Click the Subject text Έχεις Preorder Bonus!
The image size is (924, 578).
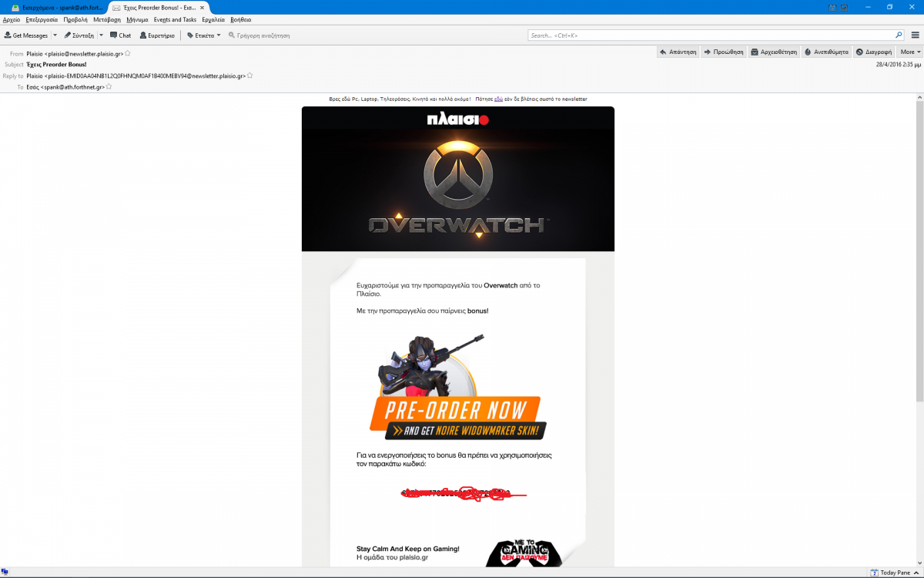pos(57,65)
